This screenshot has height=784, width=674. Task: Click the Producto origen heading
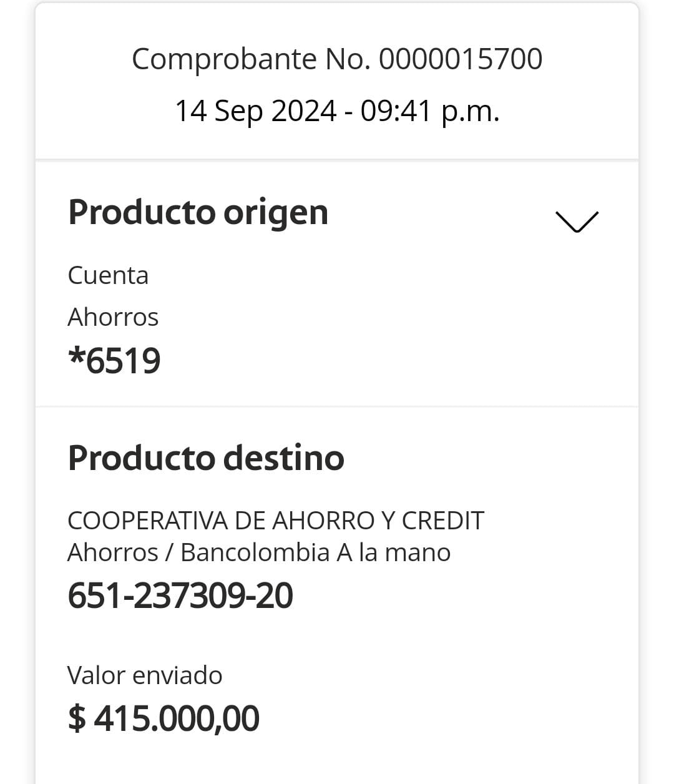198,212
